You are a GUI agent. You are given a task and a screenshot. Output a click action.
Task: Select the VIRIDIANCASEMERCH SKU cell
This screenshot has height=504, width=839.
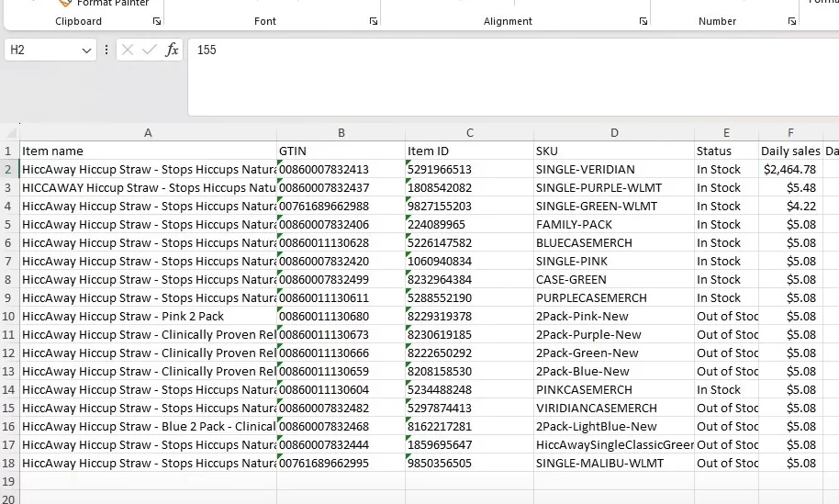[614, 409]
